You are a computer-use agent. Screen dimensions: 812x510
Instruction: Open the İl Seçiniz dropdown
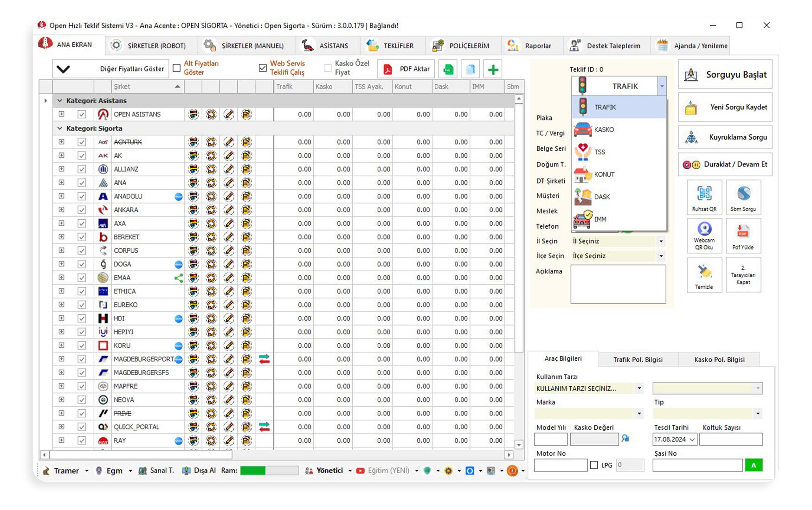tap(661, 241)
